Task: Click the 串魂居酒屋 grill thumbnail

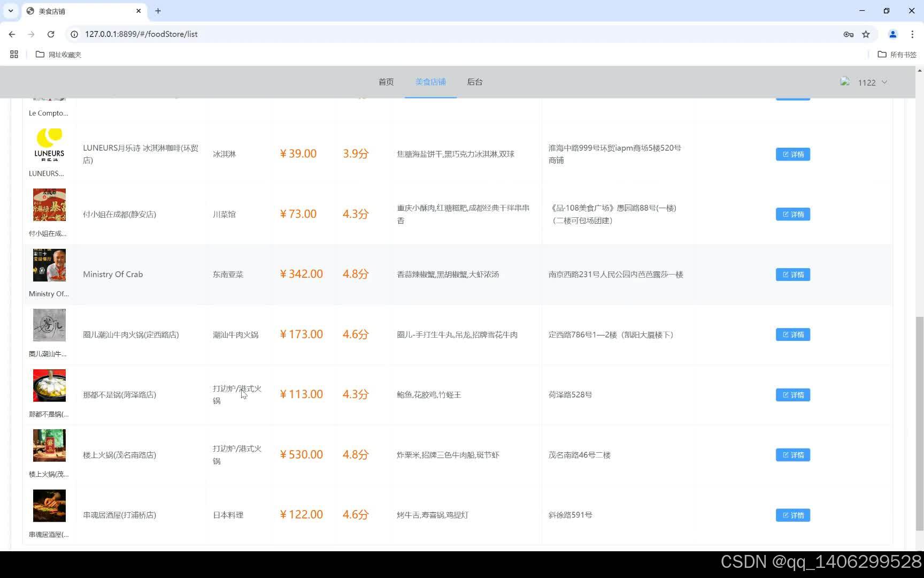Action: [49, 506]
